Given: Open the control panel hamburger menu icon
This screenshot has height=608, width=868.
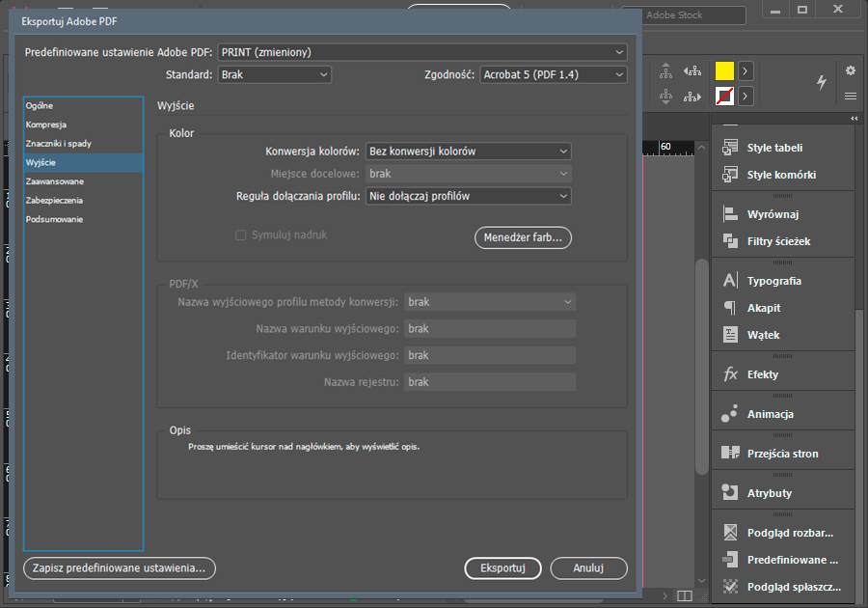Looking at the screenshot, I should [x=851, y=97].
